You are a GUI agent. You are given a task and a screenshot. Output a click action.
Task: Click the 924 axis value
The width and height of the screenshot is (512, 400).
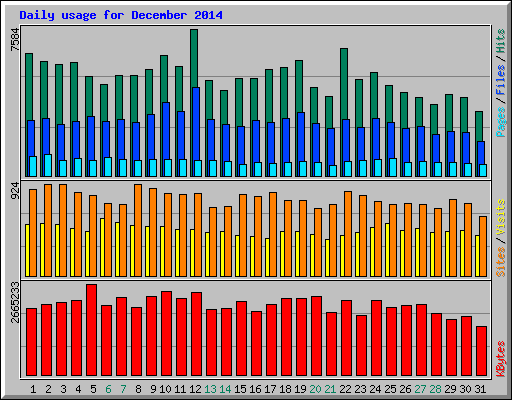(15, 191)
